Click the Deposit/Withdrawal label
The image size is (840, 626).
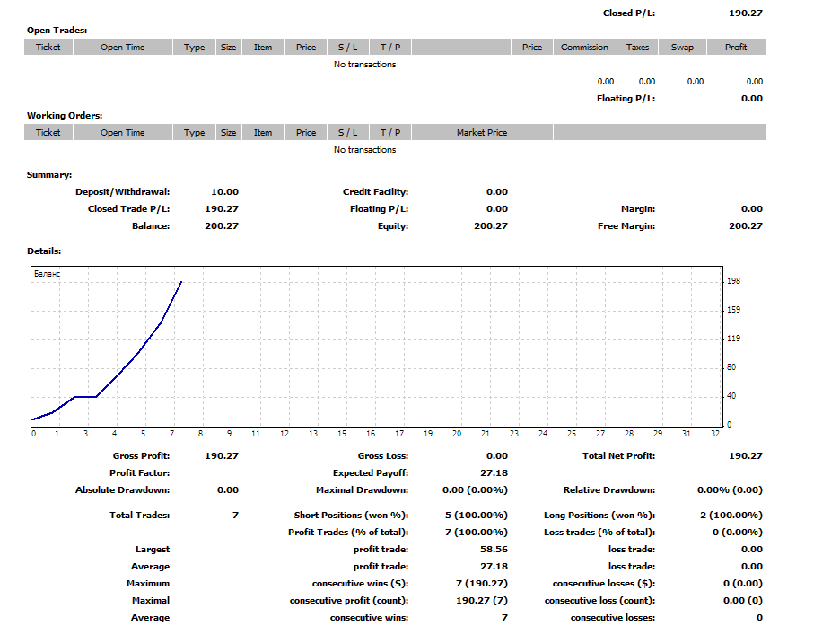coord(122,192)
